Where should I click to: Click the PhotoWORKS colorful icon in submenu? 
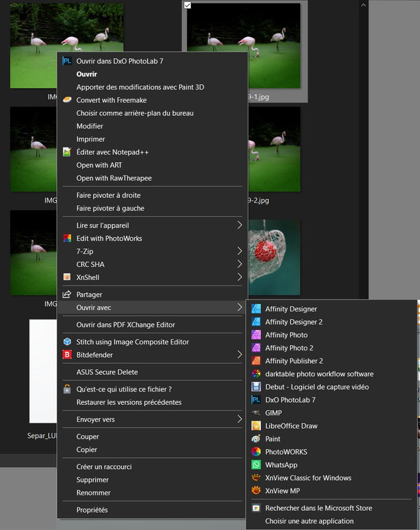coord(256,452)
